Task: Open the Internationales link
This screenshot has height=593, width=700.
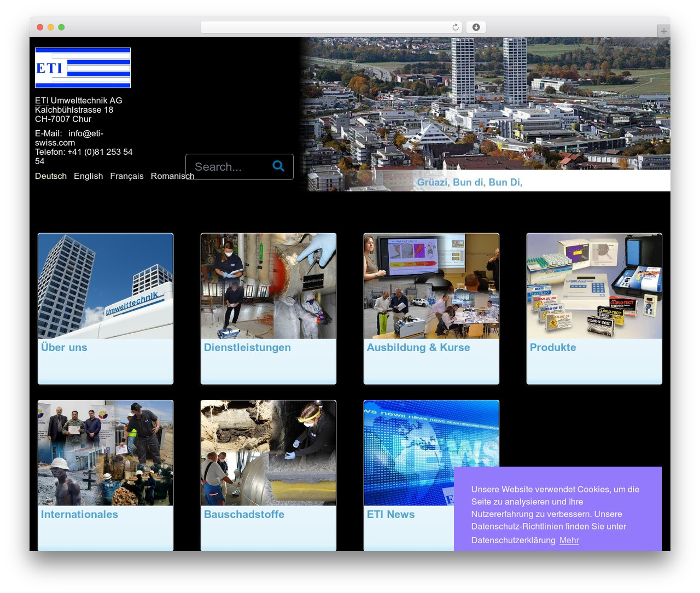Action: click(x=79, y=514)
